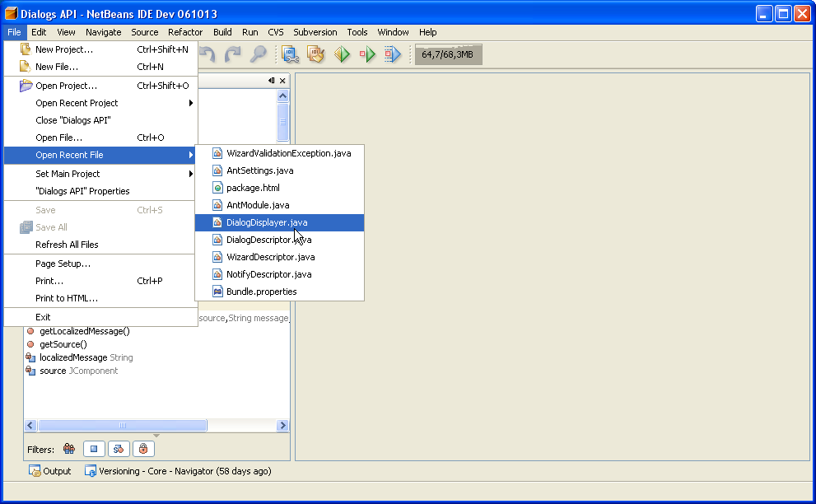Image resolution: width=816 pixels, height=504 pixels.
Task: Run the main project with the green arrow
Action: [342, 54]
